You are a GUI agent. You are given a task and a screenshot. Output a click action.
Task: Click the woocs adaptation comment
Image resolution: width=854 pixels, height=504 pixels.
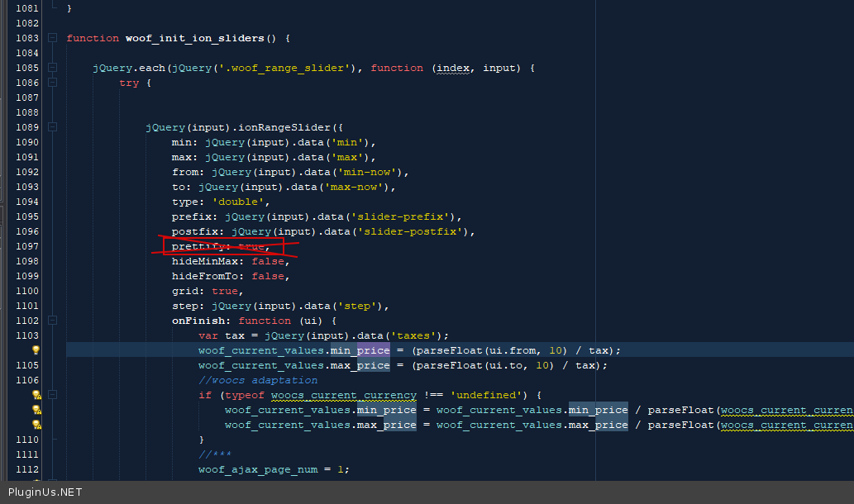coord(257,380)
